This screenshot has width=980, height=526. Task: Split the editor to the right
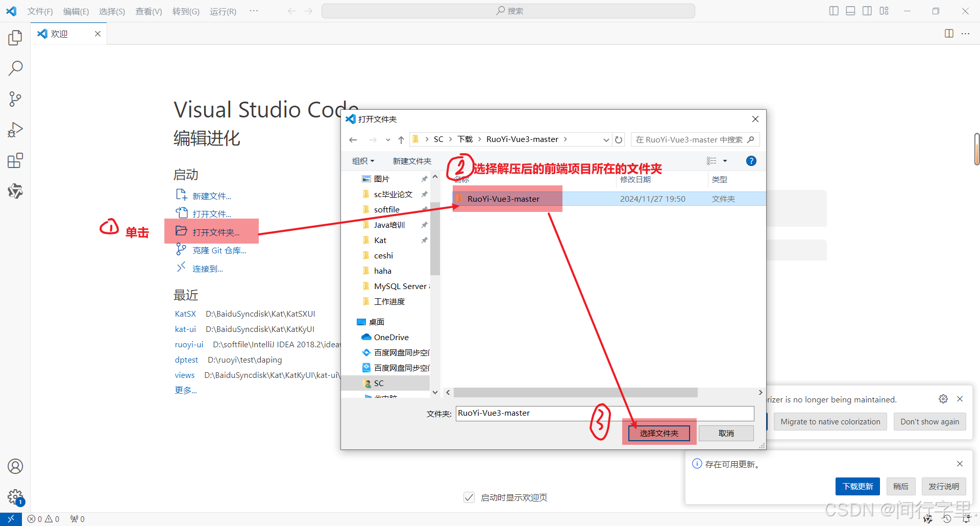tap(949, 34)
